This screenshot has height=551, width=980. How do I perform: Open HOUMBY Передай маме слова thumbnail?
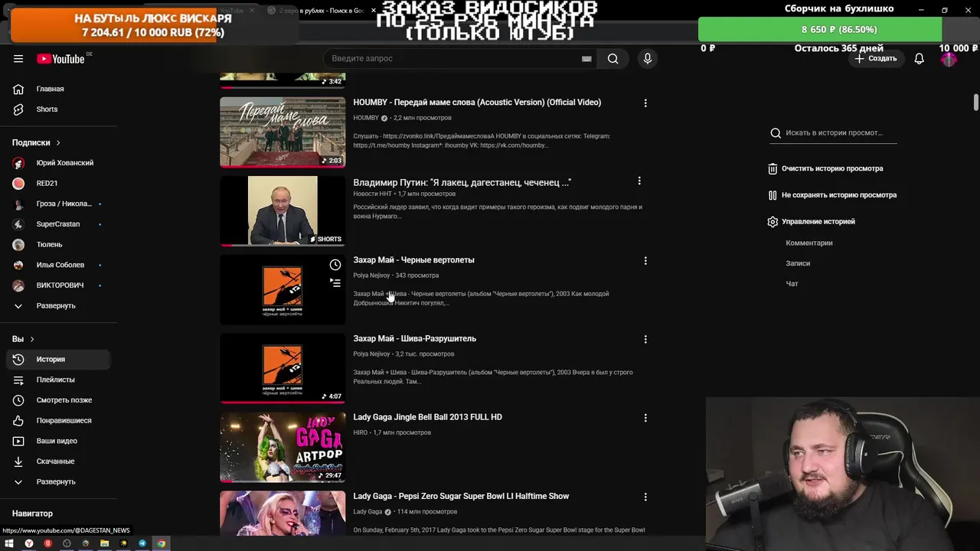[283, 132]
